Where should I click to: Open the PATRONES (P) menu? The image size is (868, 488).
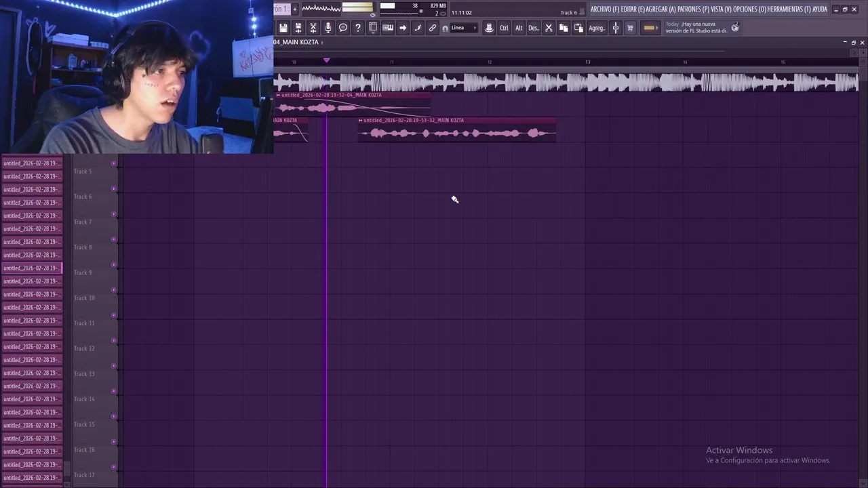click(693, 9)
